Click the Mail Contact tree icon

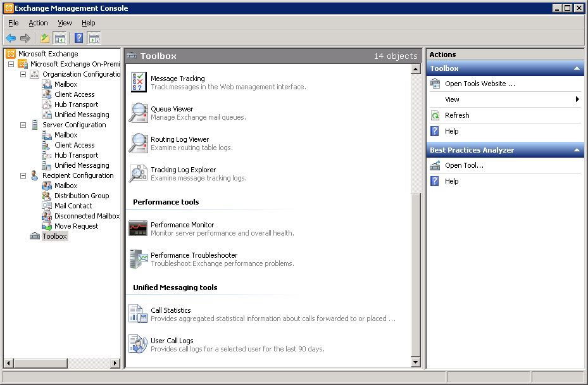(x=47, y=206)
